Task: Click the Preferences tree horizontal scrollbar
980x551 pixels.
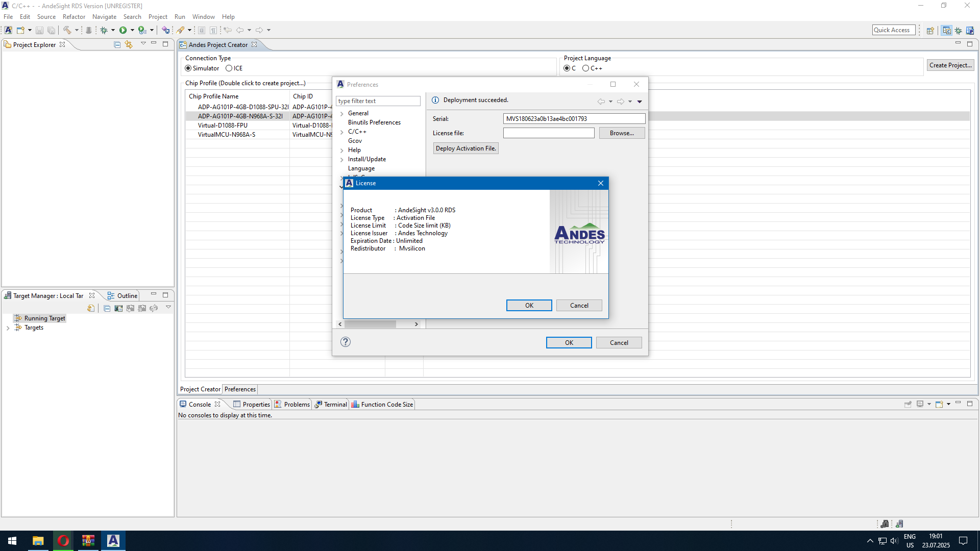Action: click(378, 324)
